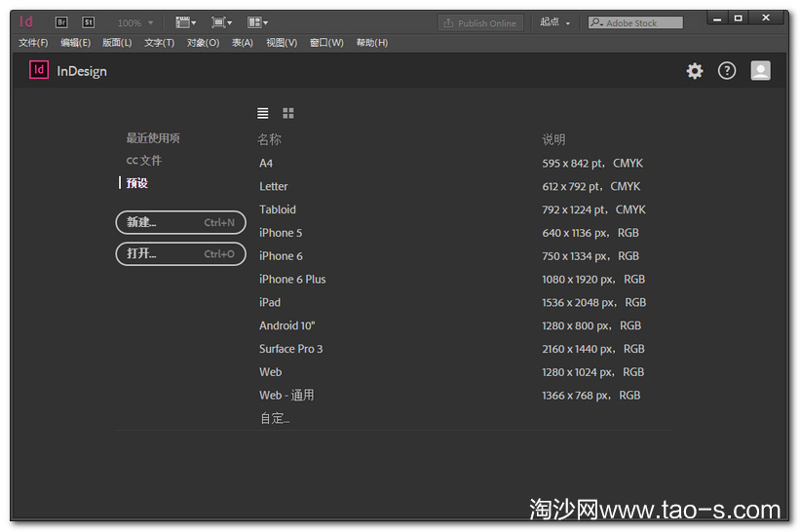This screenshot has height=532, width=800.
Task: Choose the Web preset 1280 x 1024
Action: (x=271, y=372)
